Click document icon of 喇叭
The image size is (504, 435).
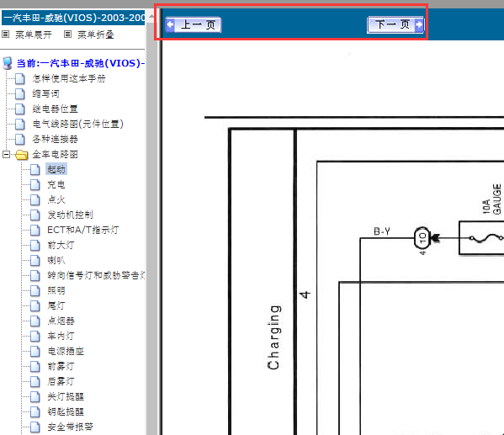coord(35,261)
